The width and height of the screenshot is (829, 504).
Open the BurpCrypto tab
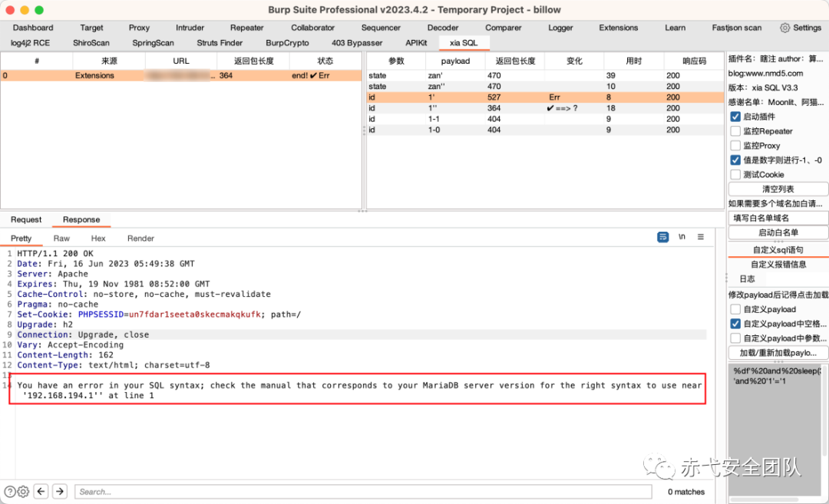[287, 43]
